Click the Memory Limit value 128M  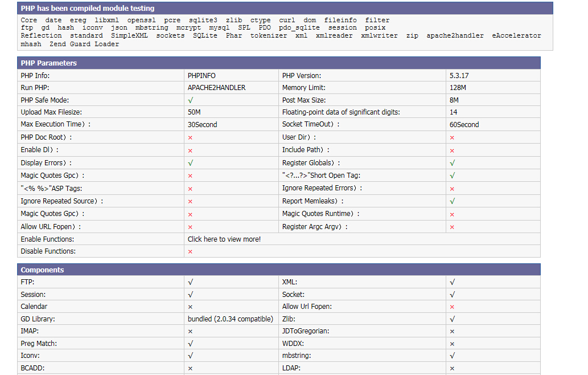458,88
